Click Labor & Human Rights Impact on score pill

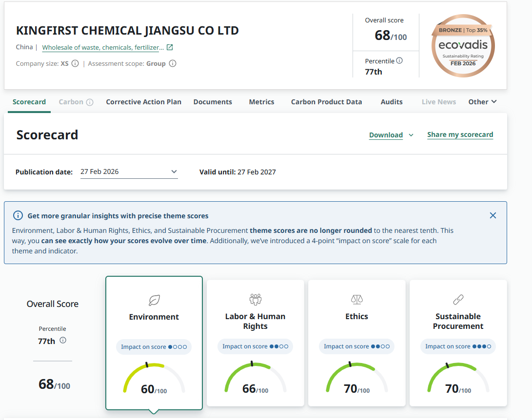point(256,346)
